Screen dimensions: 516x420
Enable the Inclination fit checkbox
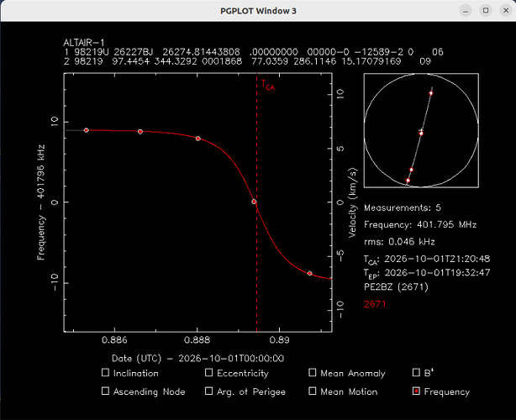[105, 373]
